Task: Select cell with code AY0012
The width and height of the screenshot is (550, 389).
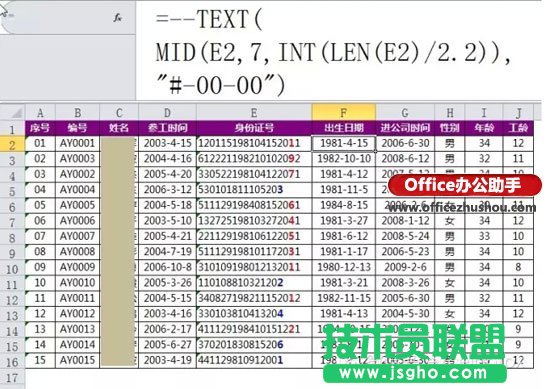Action: (78, 314)
